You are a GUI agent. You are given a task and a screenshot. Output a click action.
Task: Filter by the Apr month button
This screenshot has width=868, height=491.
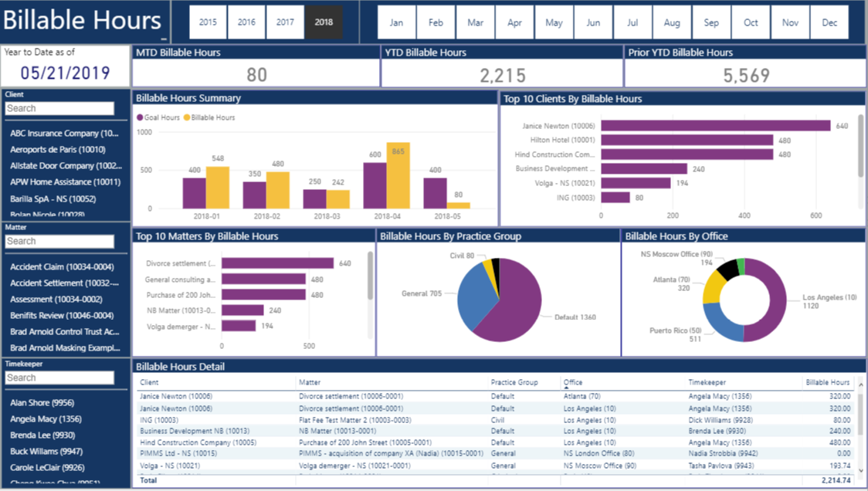pyautogui.click(x=514, y=22)
